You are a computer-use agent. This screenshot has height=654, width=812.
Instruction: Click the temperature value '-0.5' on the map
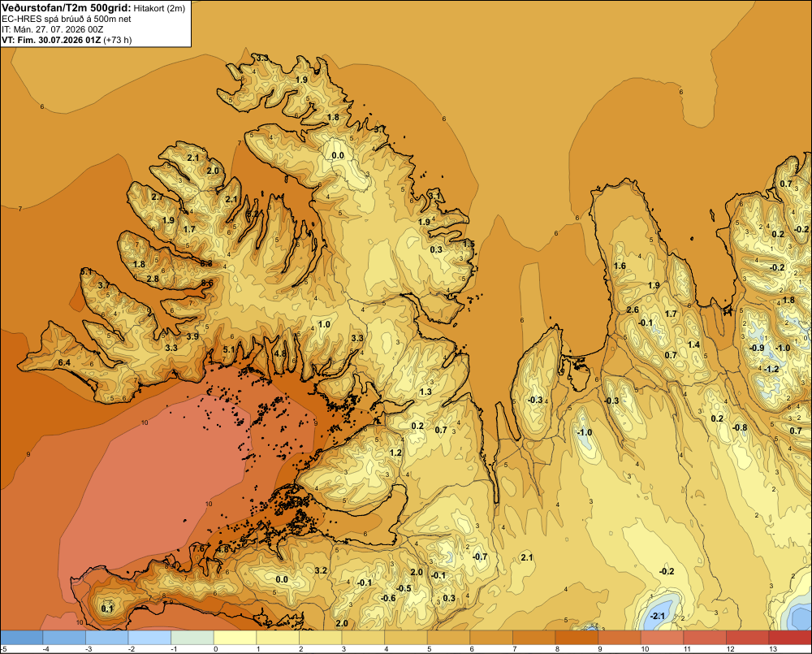click(x=404, y=588)
